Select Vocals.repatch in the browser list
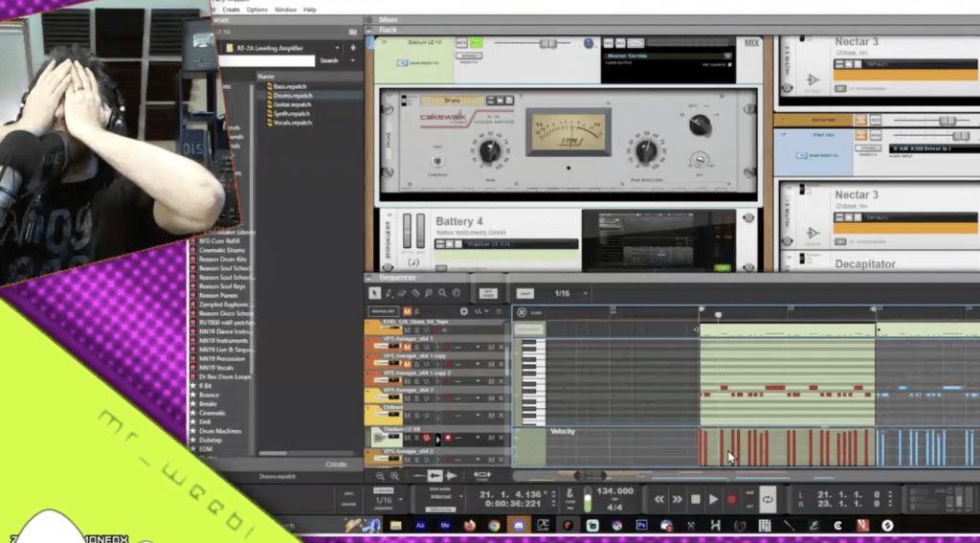The height and width of the screenshot is (543, 980). (293, 123)
